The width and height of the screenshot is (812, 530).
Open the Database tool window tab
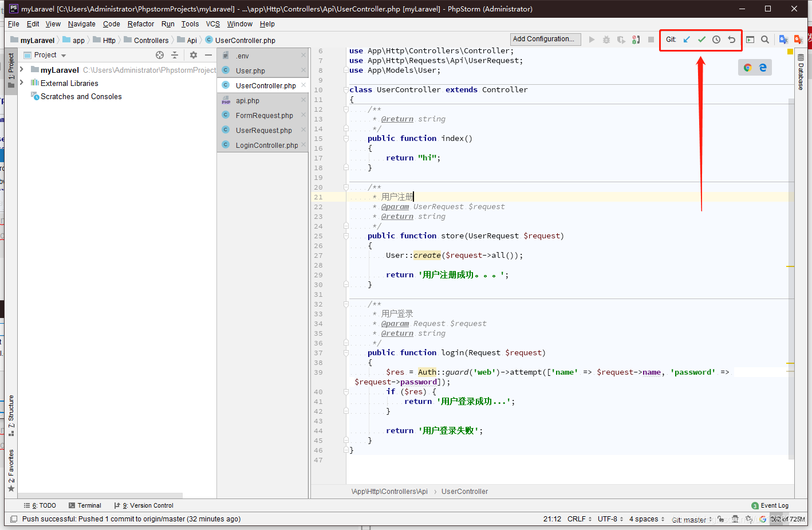coord(801,72)
